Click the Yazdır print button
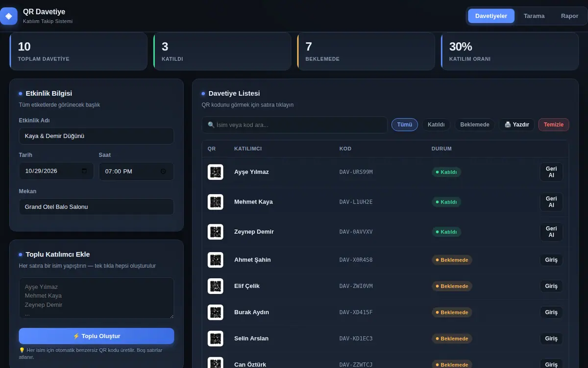588x368 pixels. pyautogui.click(x=517, y=125)
